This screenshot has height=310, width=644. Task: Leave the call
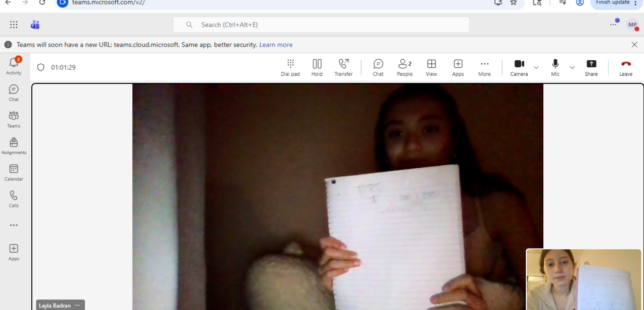(x=626, y=68)
